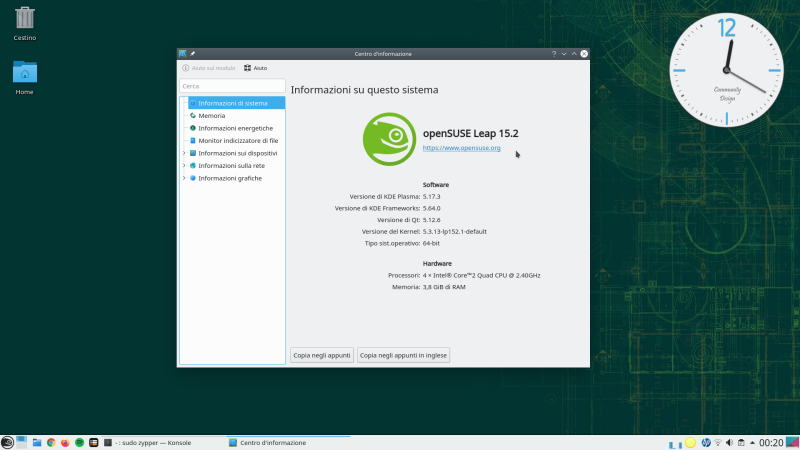Toggle the pin icon in titlebar
Viewport: 800px width, 450px height.
[x=193, y=54]
